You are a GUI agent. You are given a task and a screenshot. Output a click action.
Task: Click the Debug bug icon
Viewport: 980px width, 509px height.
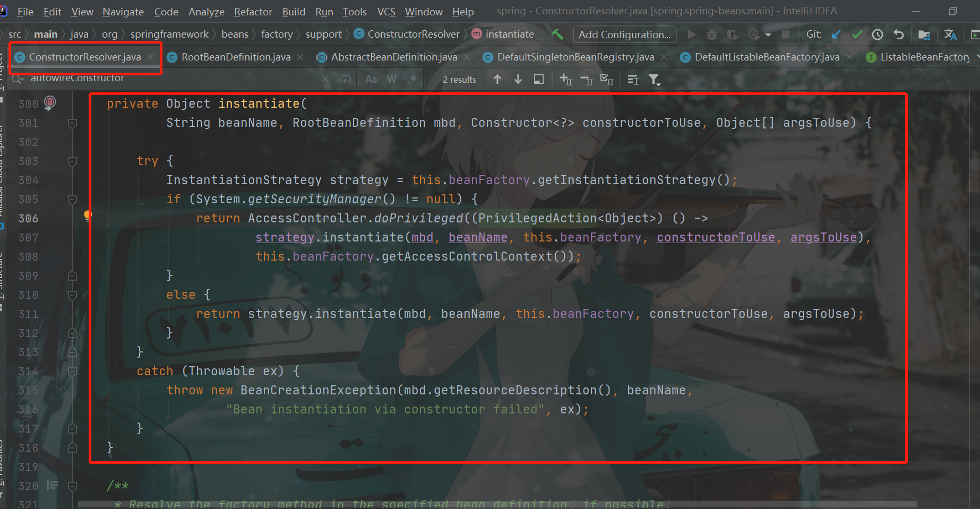[712, 34]
